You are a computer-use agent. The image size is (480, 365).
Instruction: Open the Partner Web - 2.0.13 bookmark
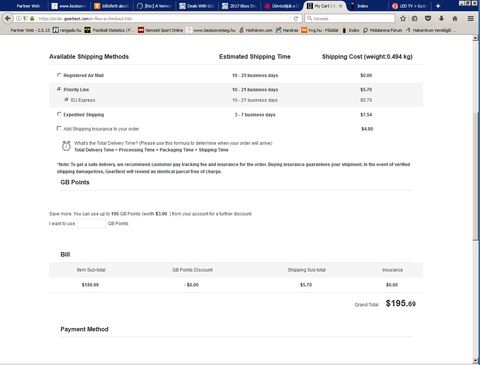[x=30, y=30]
